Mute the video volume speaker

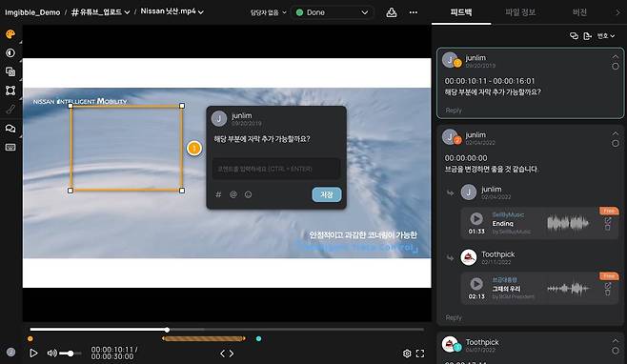[51, 354]
